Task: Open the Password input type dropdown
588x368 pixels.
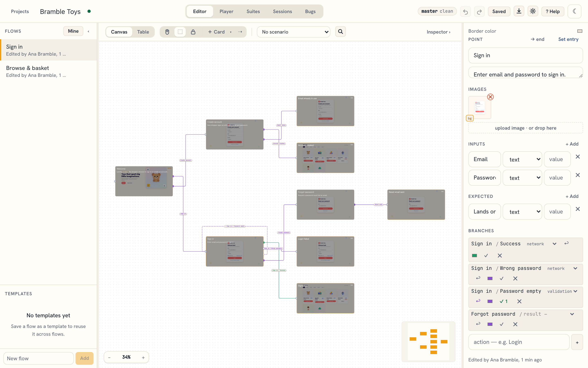Action: [x=522, y=178]
